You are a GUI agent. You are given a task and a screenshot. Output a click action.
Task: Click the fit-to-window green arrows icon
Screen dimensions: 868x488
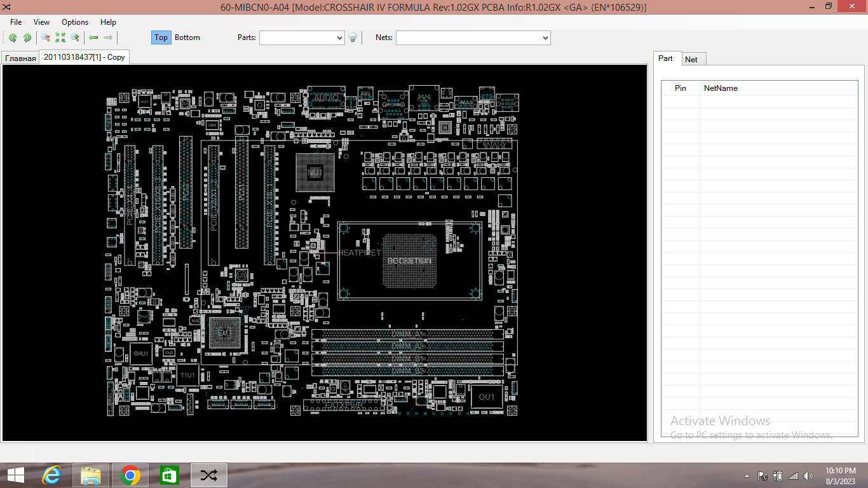(x=60, y=37)
